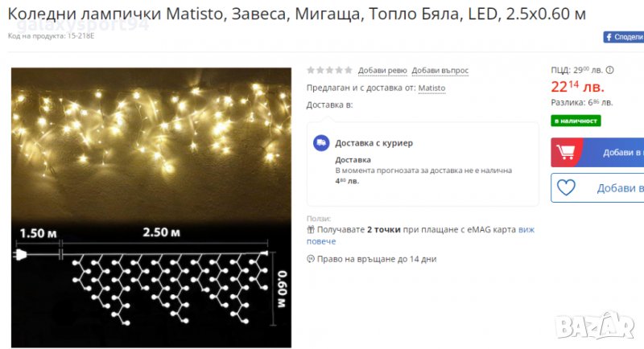Open the 'Добави въпрос' link
The image size is (644, 349).
pos(440,71)
